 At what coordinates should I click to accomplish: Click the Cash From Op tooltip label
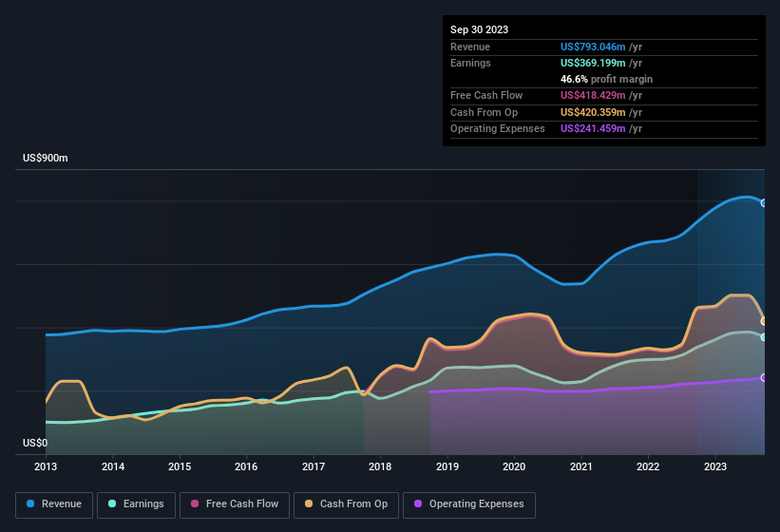tap(484, 112)
